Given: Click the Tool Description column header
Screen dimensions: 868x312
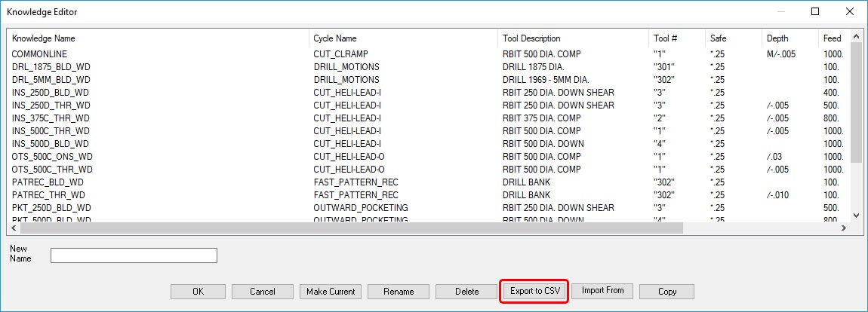Looking at the screenshot, I should click(531, 38).
